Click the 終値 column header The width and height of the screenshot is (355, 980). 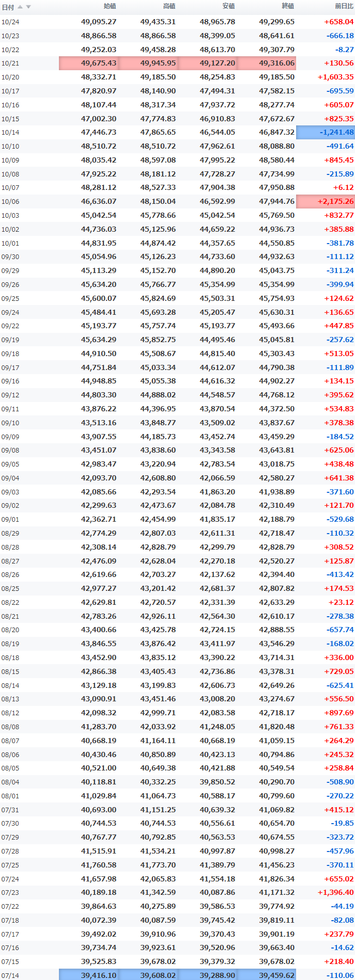coord(288,6)
